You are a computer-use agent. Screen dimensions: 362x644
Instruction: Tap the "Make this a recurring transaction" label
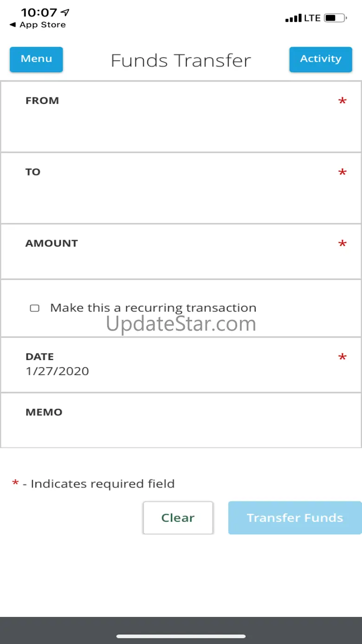[153, 308]
